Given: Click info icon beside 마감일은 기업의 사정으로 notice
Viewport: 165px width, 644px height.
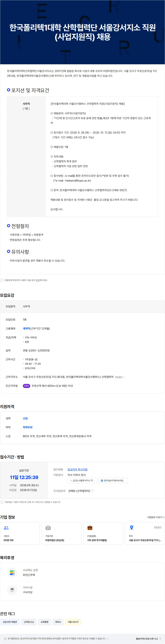Looking at the screenshot, I should pos(2,502).
